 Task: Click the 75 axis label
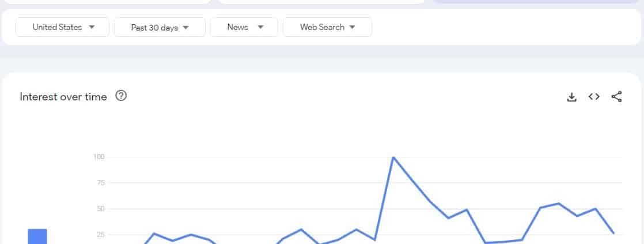click(x=100, y=183)
